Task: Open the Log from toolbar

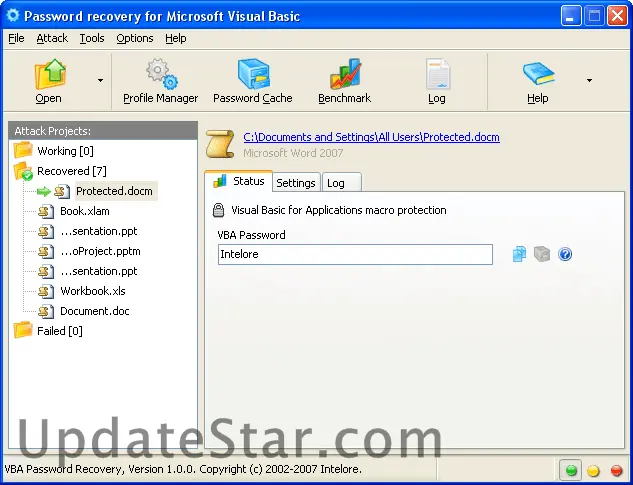Action: (x=437, y=81)
